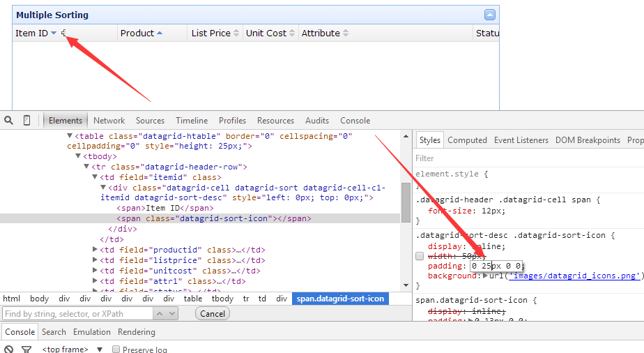Select the tbody breadcrumb
644x353 pixels.
(x=222, y=299)
